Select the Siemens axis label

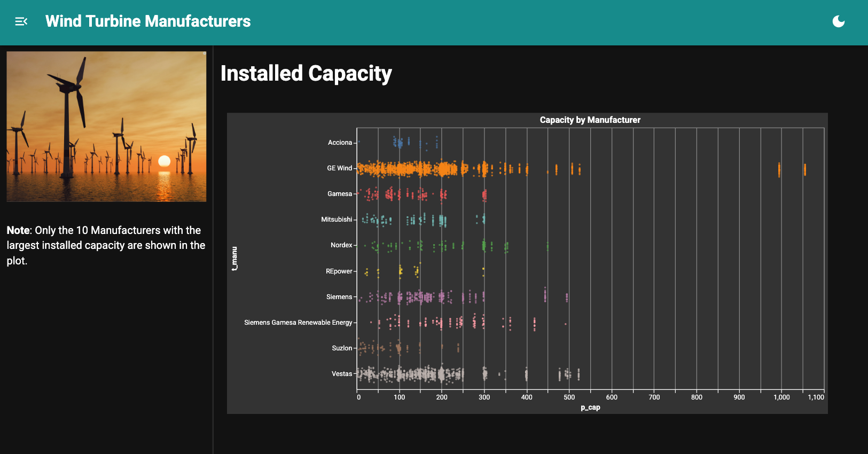339,297
